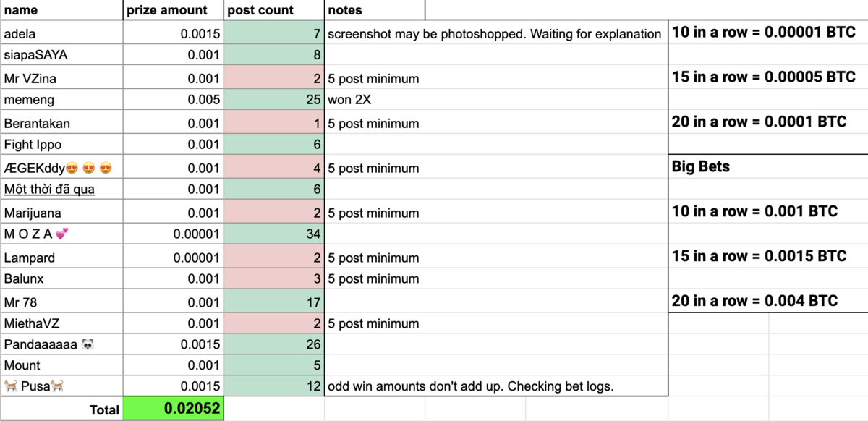Select memeng's "won 2X" note cell

pos(495,100)
